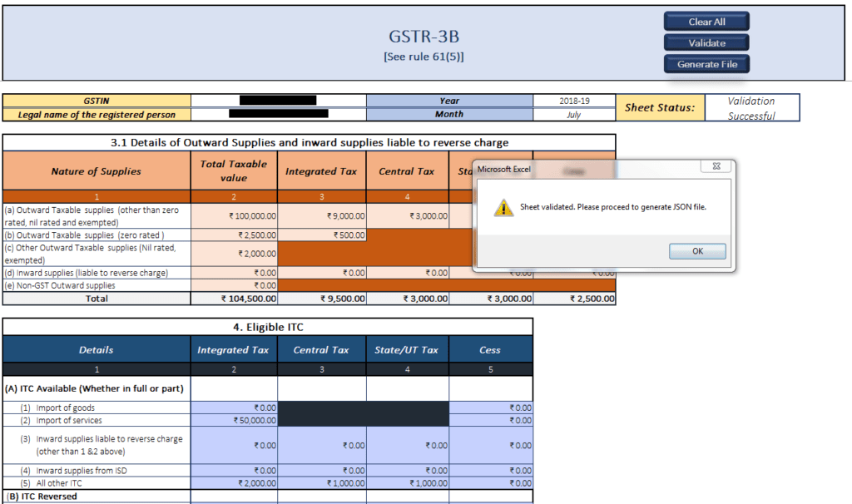
Task: Click the Validate button
Action: click(x=706, y=42)
